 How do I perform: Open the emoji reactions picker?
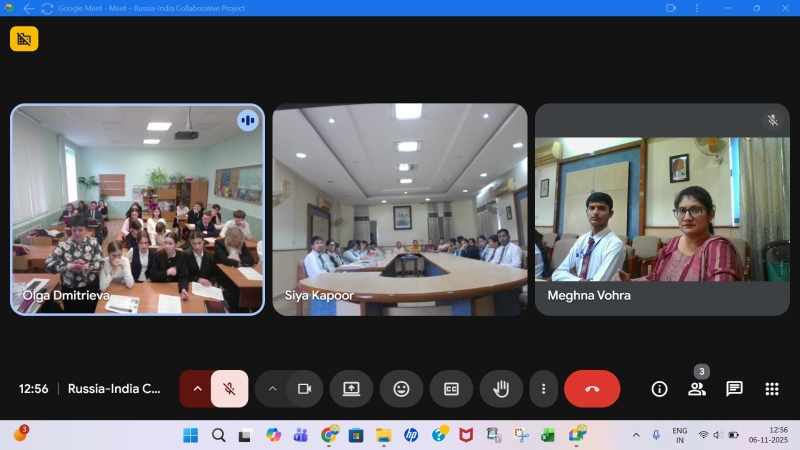(x=401, y=389)
